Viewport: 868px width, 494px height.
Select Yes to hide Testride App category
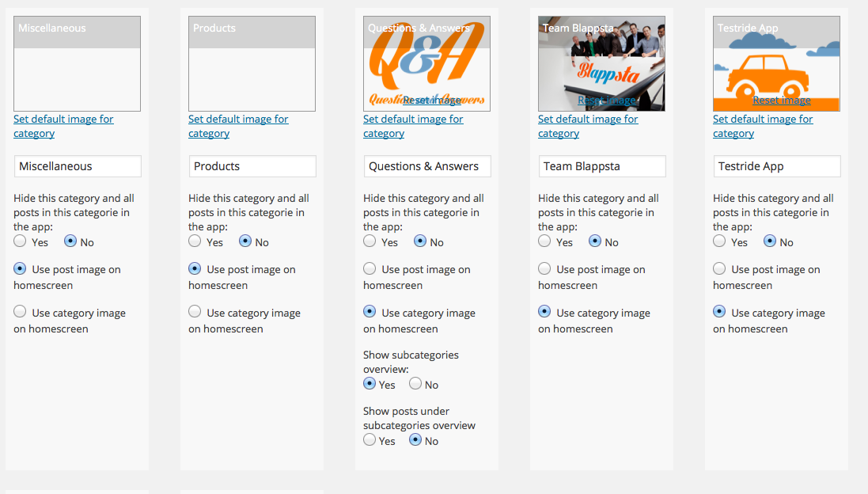pos(719,241)
